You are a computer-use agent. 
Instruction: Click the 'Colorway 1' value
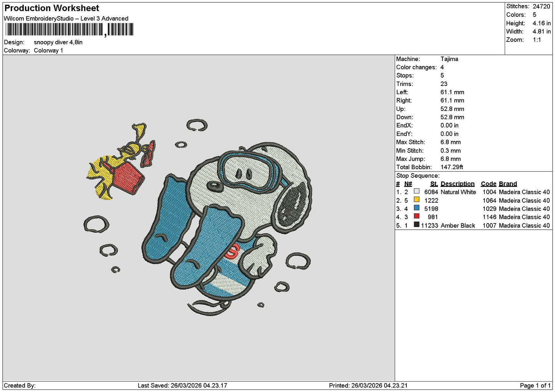pos(48,50)
